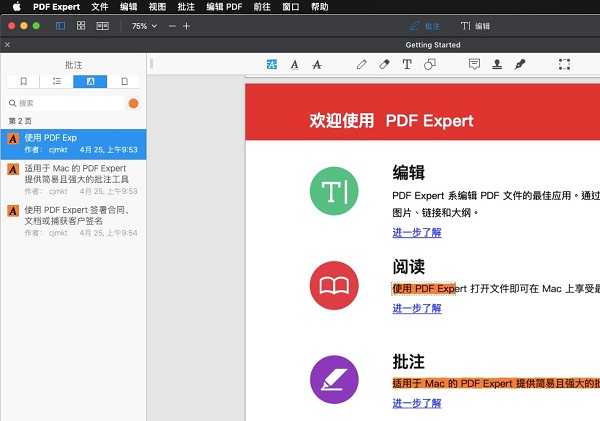The image size is (600, 421).
Task: Zoom out with the minus button
Action: [x=172, y=26]
